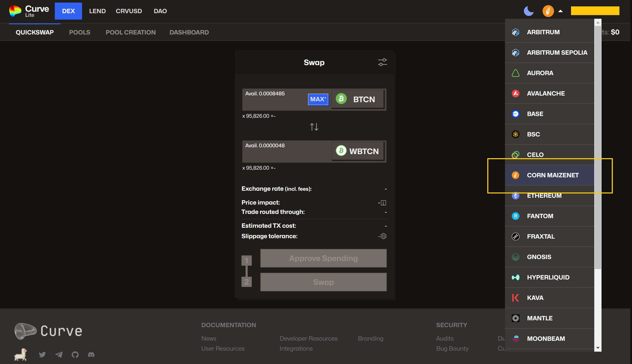Screen dimensions: 632x364
Task: Open Developer Resources link
Action: [308, 338]
